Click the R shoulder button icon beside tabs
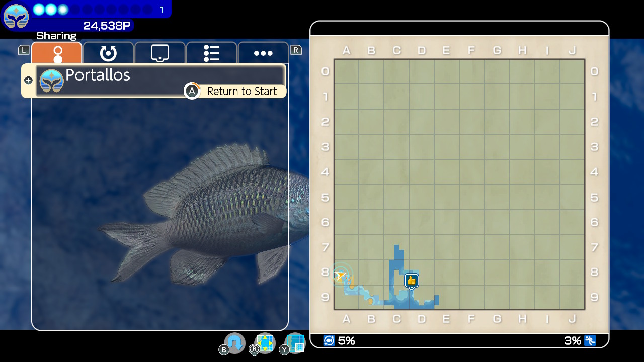Image resolution: width=644 pixels, height=362 pixels. (x=296, y=50)
